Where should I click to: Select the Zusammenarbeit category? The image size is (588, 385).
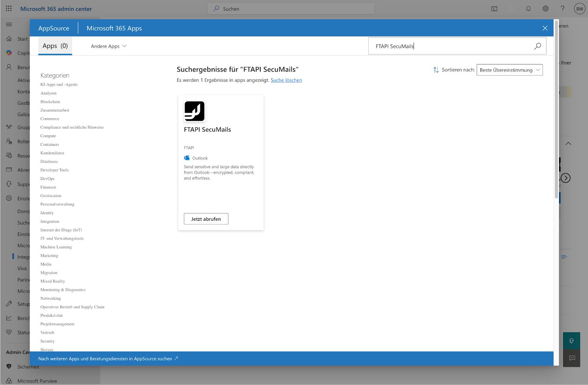(55, 110)
